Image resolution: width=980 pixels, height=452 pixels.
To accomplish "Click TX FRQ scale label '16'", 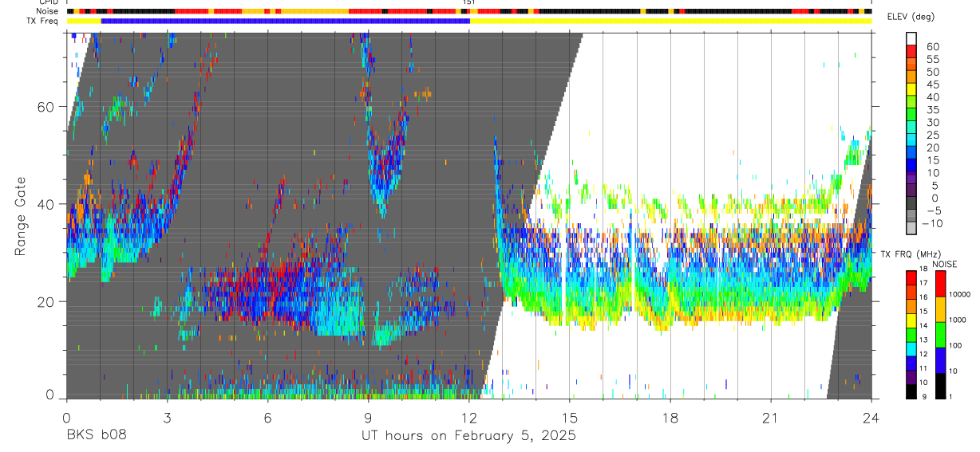I will pyautogui.click(x=923, y=297).
